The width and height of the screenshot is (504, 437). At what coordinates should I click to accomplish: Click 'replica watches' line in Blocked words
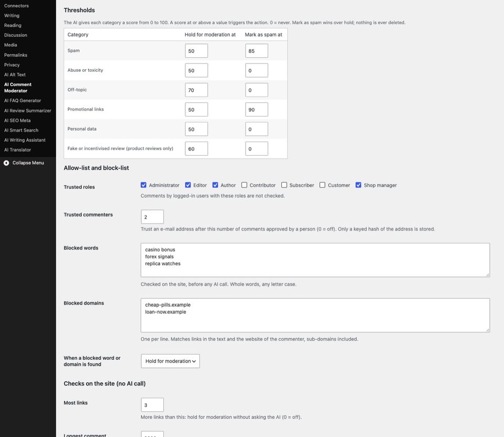[163, 263]
